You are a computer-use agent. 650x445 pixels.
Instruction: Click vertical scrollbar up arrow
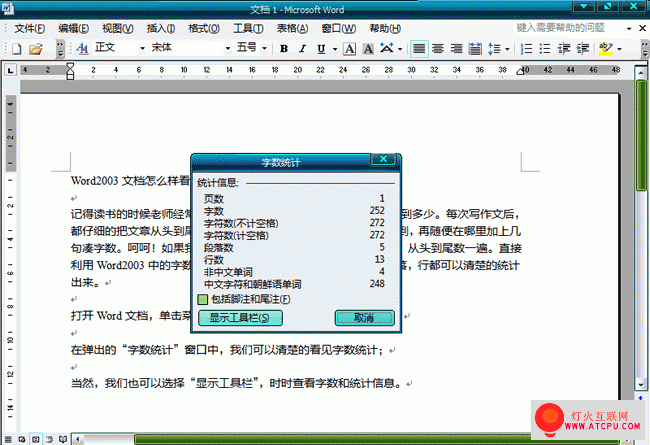pyautogui.click(x=641, y=73)
